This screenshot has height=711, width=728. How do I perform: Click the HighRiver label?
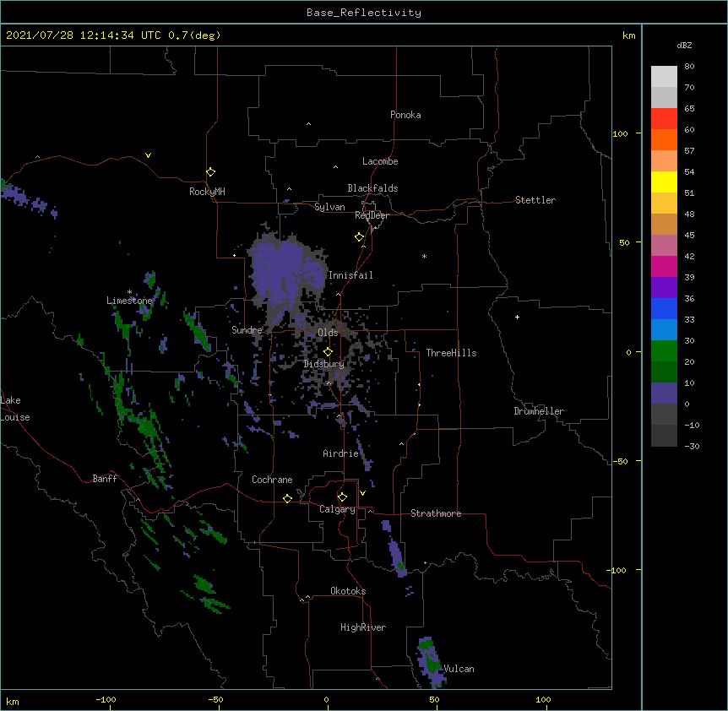coord(363,627)
